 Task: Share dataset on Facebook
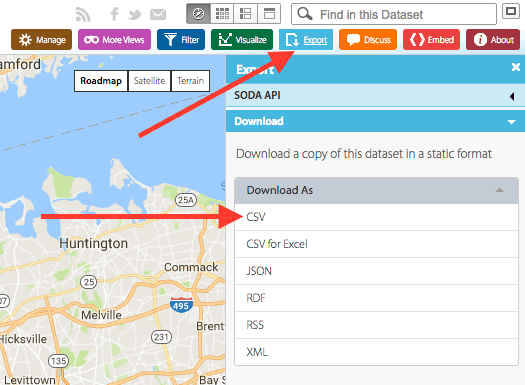point(114,14)
